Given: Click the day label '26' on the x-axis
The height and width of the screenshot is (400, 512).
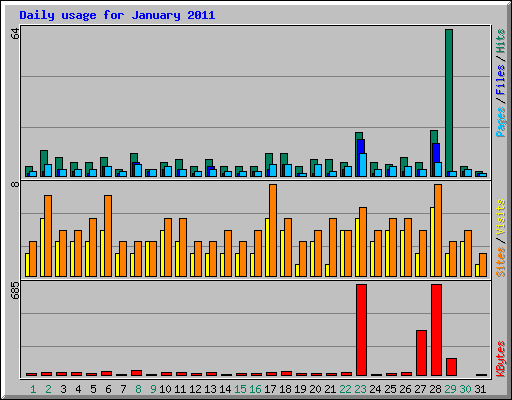Looking at the screenshot, I should (x=405, y=389).
